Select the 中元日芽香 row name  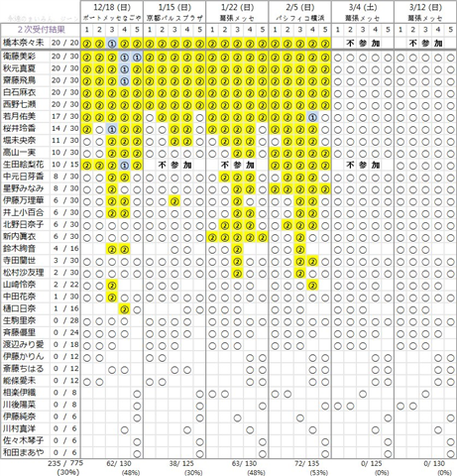(23, 177)
